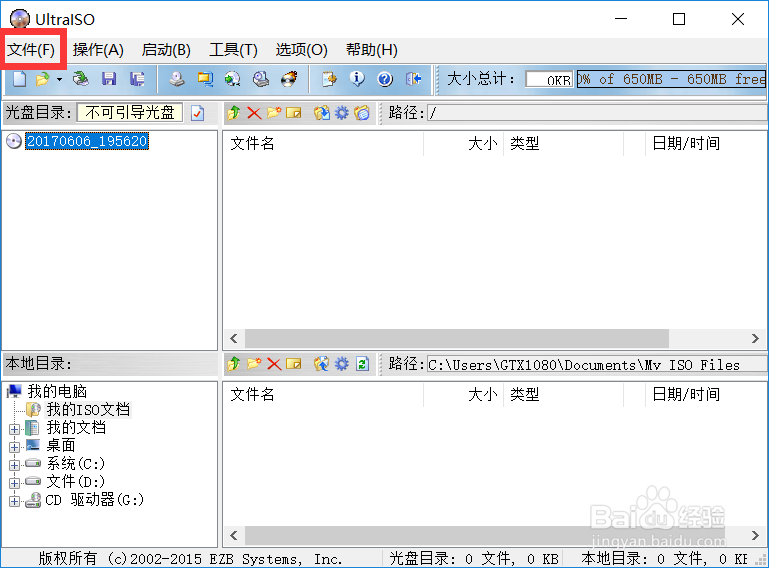Screen dimensions: 769x568
Task: Click local file list scroll right arrow
Action: [x=755, y=536]
